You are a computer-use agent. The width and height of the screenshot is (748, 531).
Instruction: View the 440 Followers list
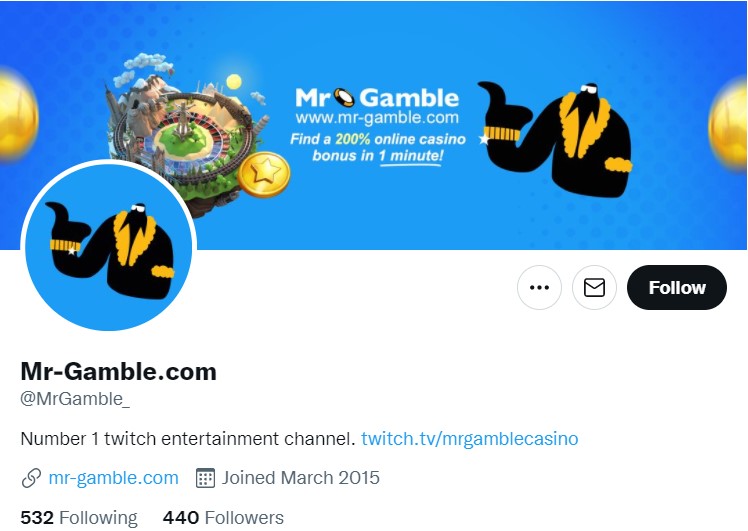tap(223, 518)
